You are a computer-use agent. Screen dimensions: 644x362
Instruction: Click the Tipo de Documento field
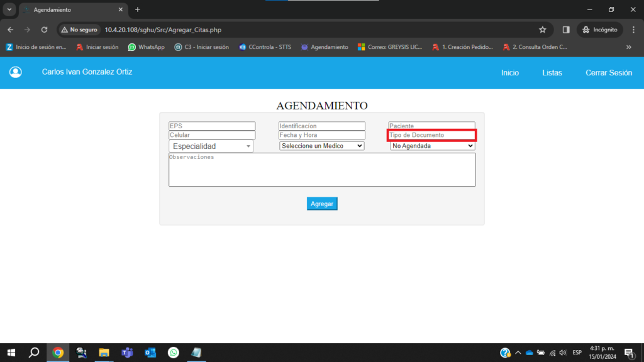431,135
